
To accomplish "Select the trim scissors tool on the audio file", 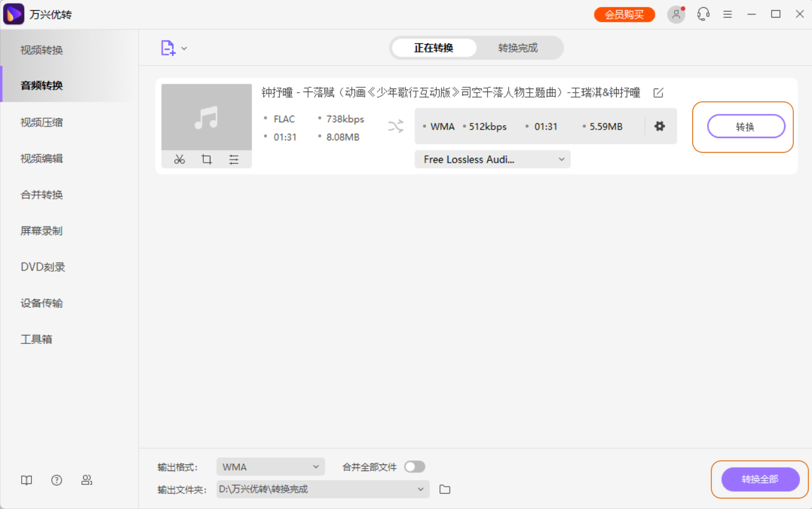I will click(x=179, y=159).
